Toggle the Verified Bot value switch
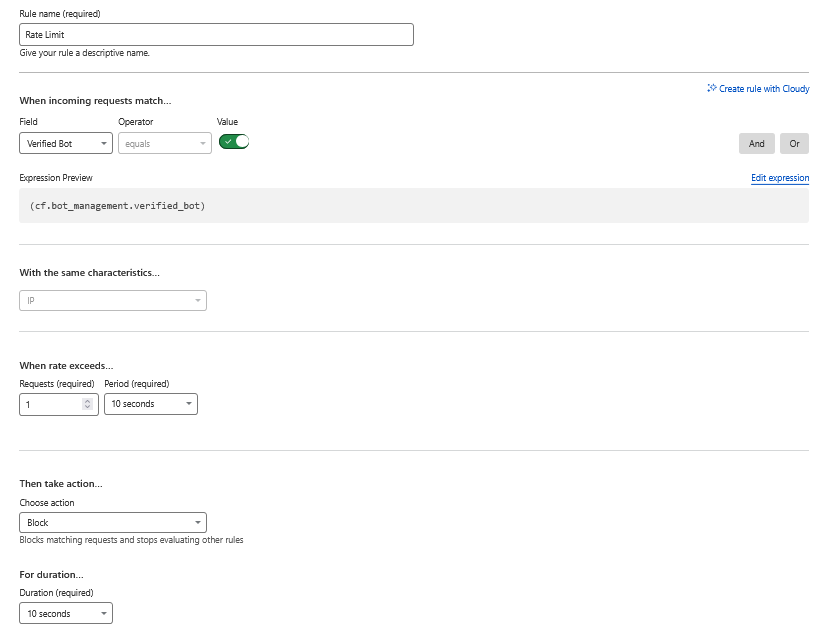Viewport: 826px width, 628px height. [x=234, y=142]
